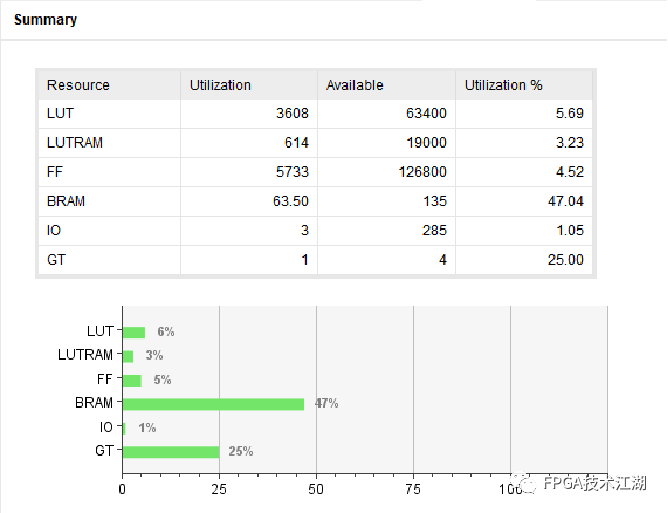The width and height of the screenshot is (668, 513).
Task: Click the FF label on the chart axis
Action: [x=104, y=380]
